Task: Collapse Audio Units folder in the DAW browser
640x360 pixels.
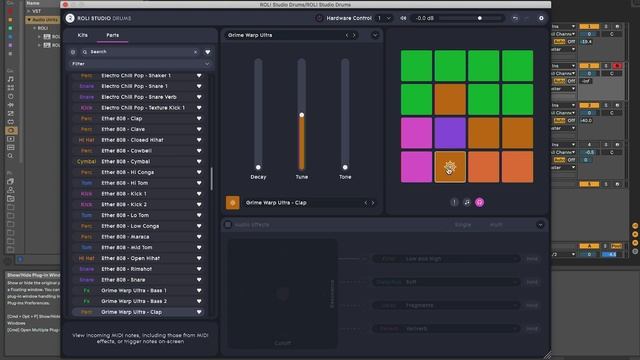Action: pos(29,20)
